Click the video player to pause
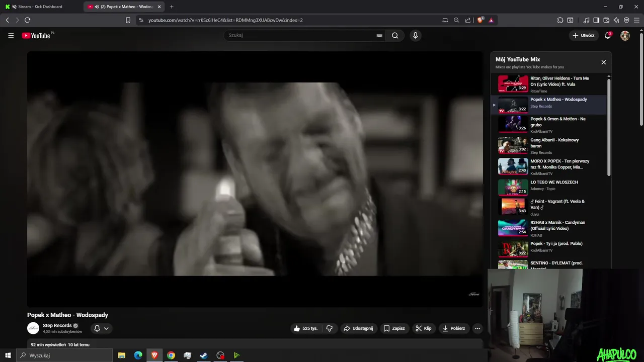The height and width of the screenshot is (362, 644). [255, 179]
